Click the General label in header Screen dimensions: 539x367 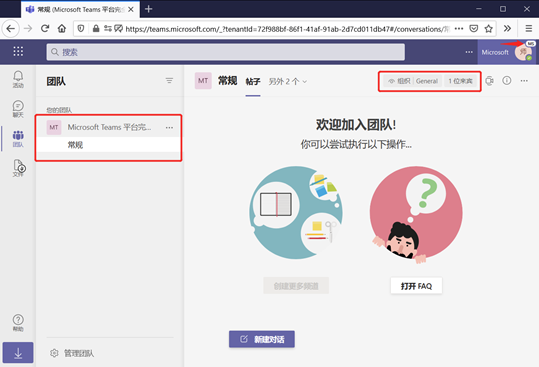(427, 81)
